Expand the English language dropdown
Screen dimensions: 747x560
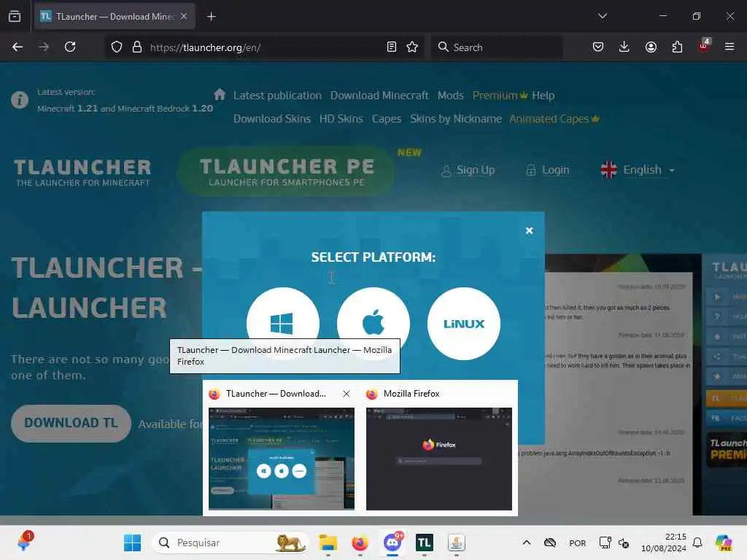pos(638,169)
